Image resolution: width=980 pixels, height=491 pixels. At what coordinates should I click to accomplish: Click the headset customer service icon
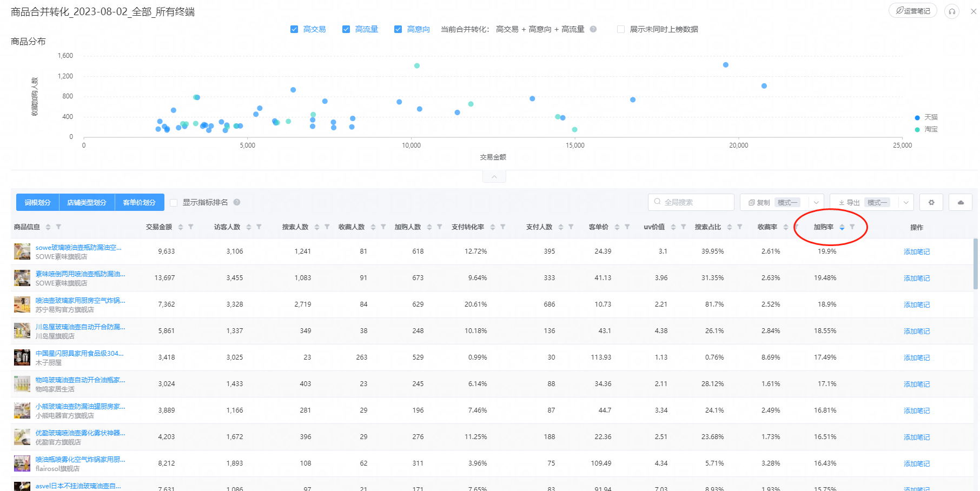tap(952, 11)
